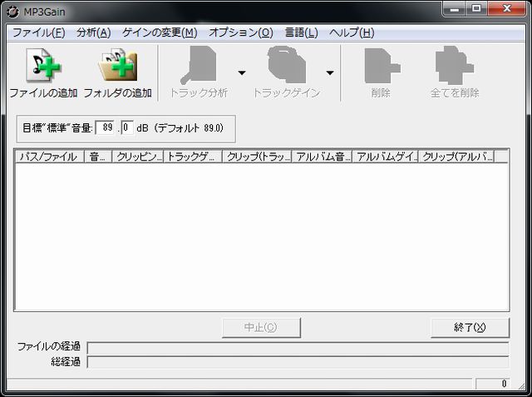Viewport: 532px width, 397px height.
Task: Maximize the MP3Gain window
Action: [476, 8]
